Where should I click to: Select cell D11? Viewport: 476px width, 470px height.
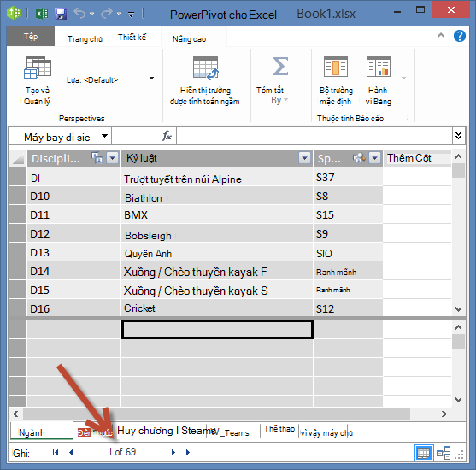(73, 215)
